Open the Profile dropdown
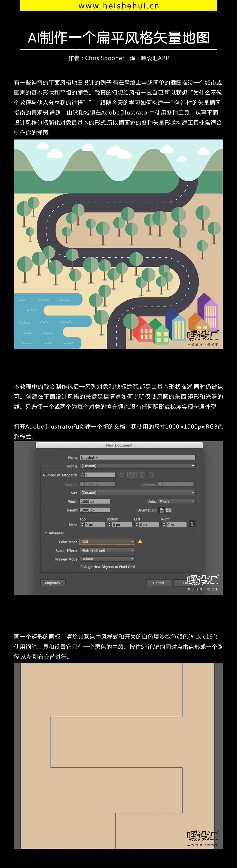The image size is (237, 868). [x=138, y=466]
